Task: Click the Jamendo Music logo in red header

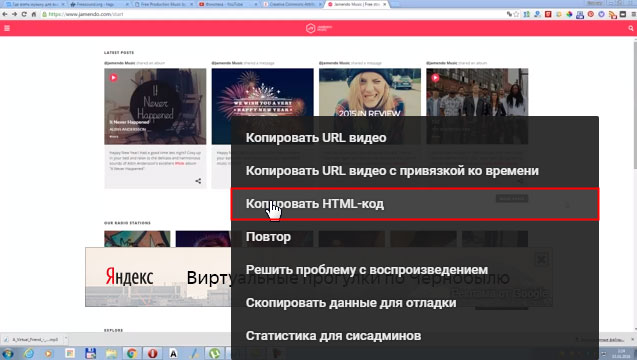Action: click(319, 28)
